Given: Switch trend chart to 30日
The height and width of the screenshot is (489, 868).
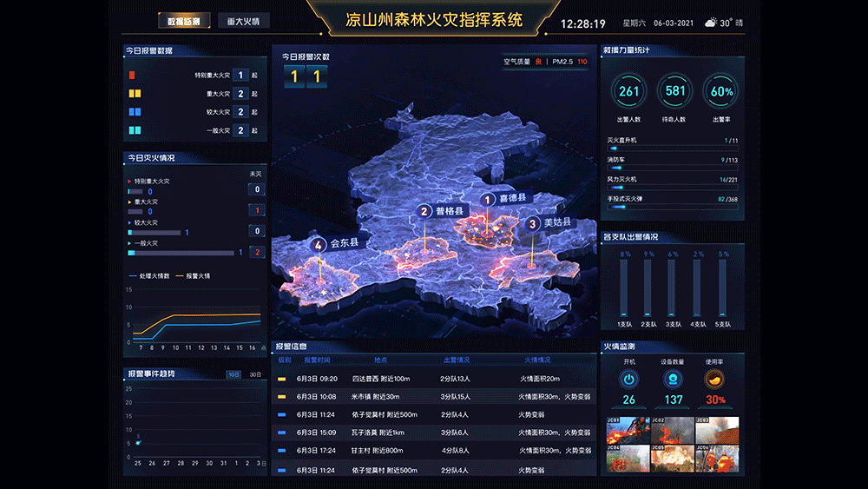Looking at the screenshot, I should pos(255,375).
